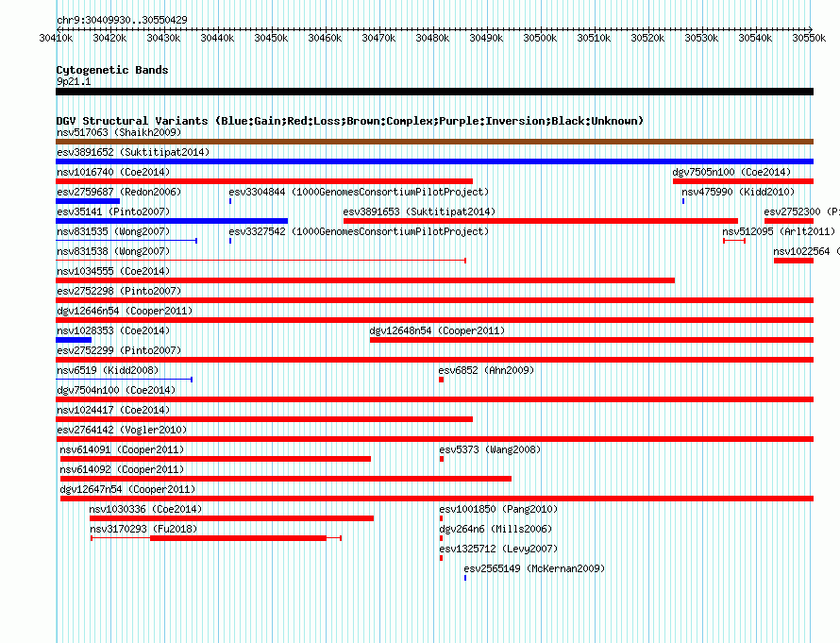Click the small blue esv2565149 gain marker
This screenshot has width=840, height=643.
[465, 578]
